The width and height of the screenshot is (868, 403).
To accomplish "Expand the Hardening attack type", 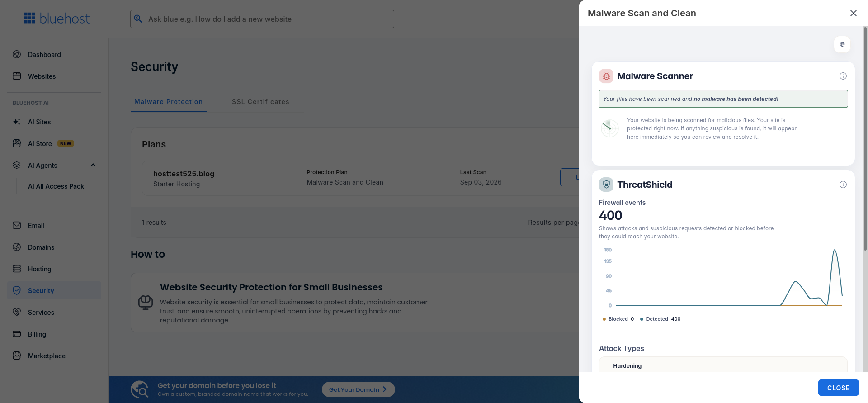I will pos(723,365).
